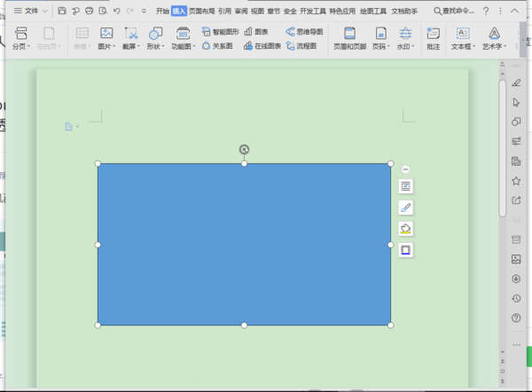Screen dimensions: 532x392
Task: Click the format brush floating button
Action: [405, 208]
